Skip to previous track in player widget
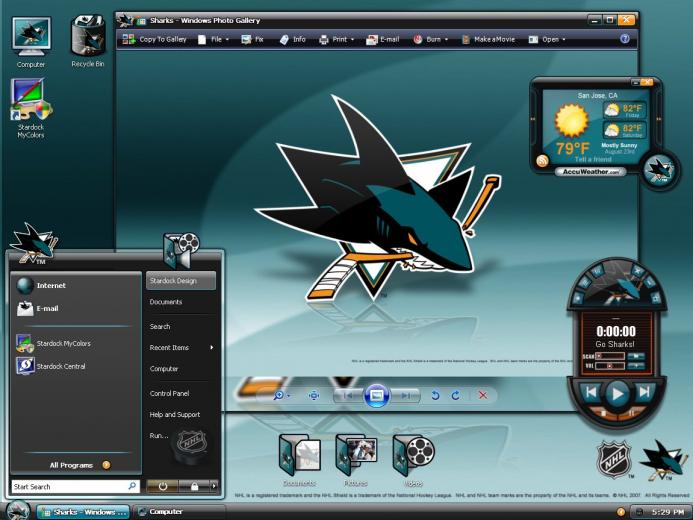Viewport: 693px width, 520px height. 591,391
